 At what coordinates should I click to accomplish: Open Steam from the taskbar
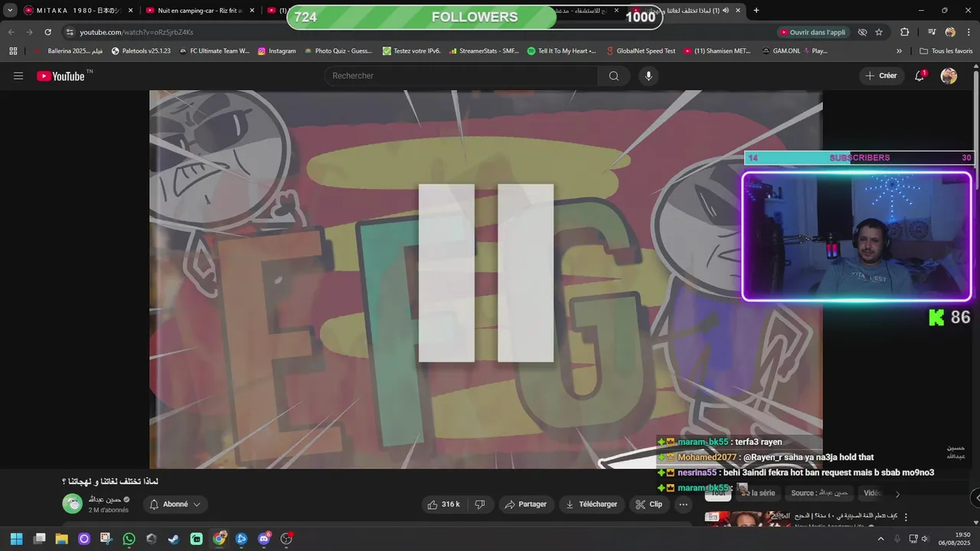(174, 539)
